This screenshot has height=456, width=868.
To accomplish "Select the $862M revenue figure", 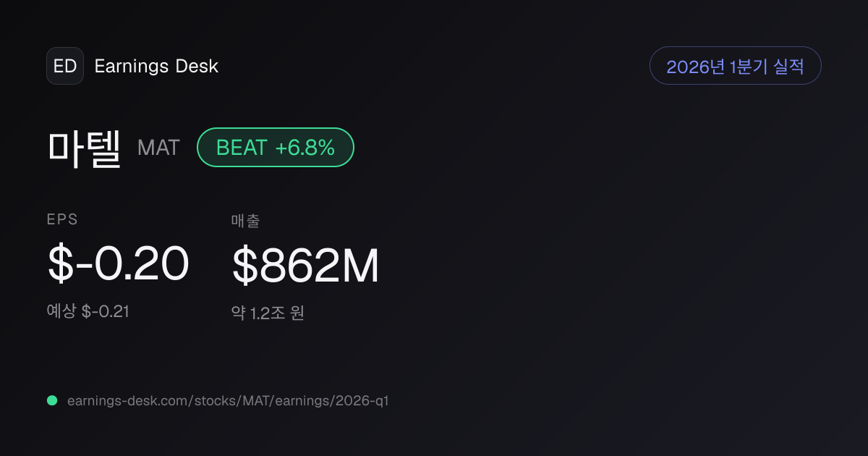I will tap(305, 266).
